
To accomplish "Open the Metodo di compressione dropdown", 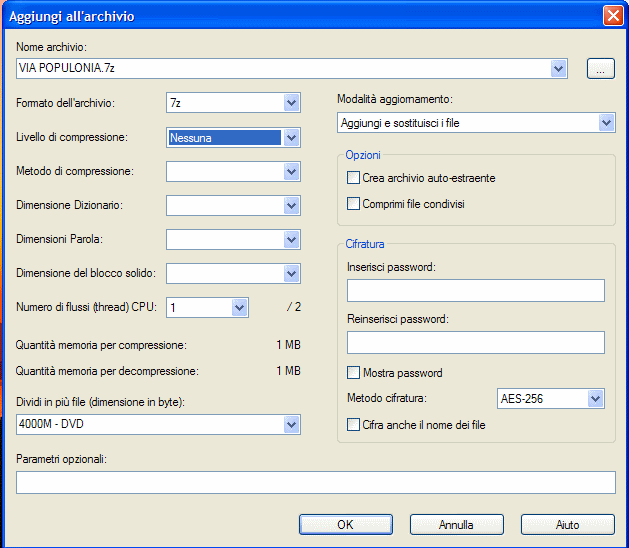I will pos(233,172).
